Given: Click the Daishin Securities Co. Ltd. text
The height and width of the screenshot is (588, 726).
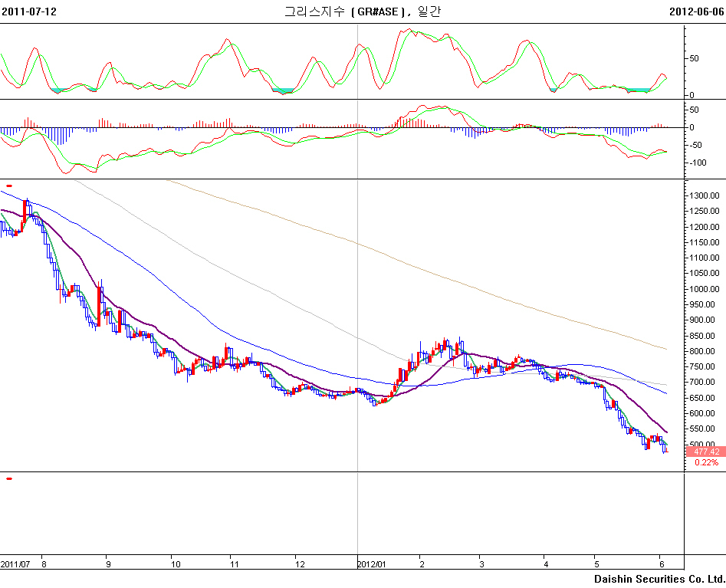Looking at the screenshot, I should [x=659, y=579].
